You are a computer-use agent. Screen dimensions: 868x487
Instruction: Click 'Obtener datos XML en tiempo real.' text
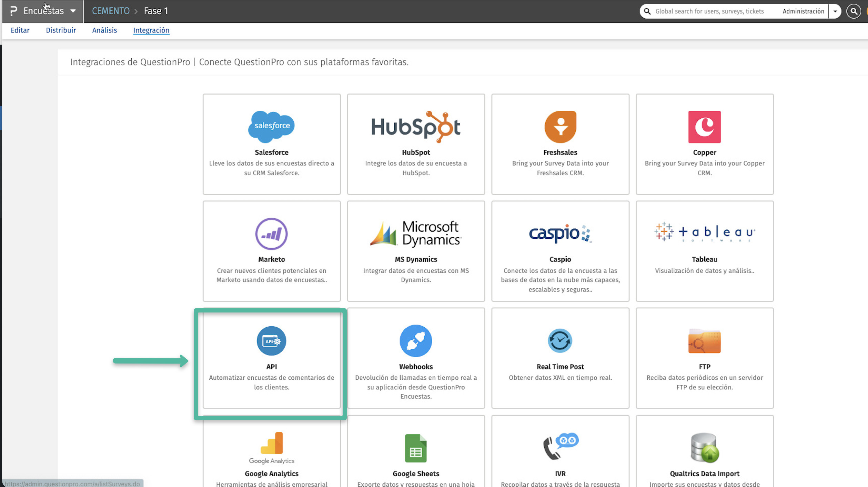tap(560, 378)
